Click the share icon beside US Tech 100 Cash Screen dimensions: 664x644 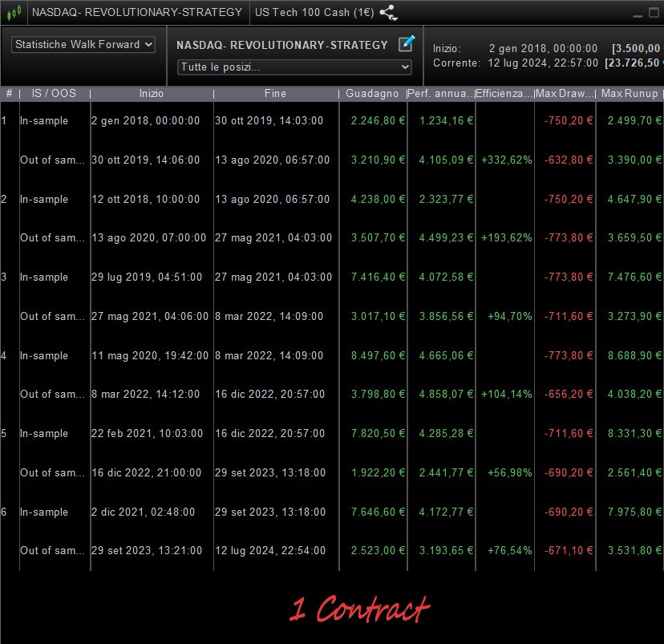point(388,12)
